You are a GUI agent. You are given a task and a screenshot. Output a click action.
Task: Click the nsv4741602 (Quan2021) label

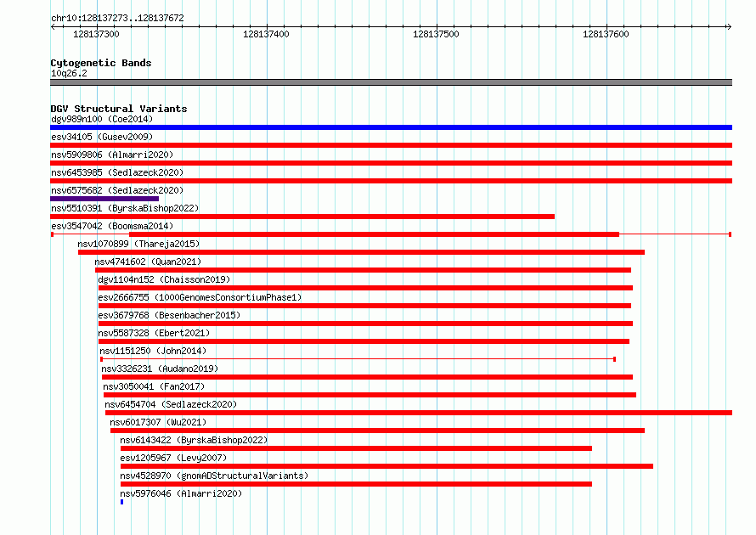148,262
